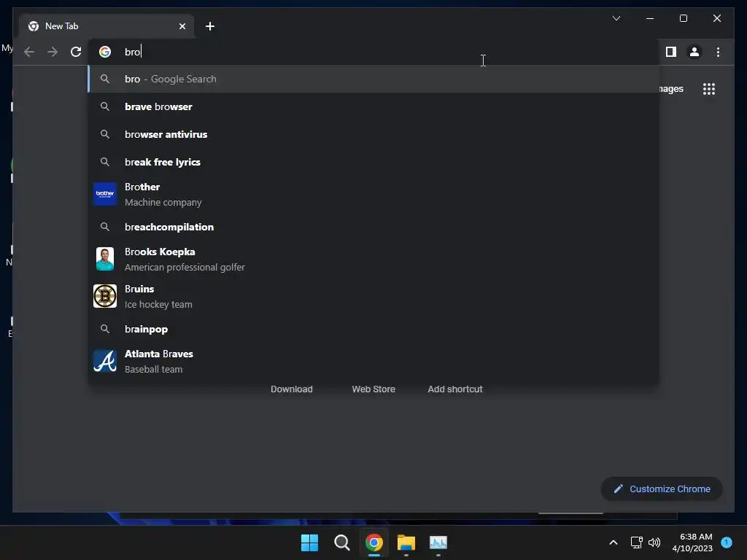Click the browser back arrow
Image resolution: width=747 pixels, height=560 pixels.
(x=29, y=52)
